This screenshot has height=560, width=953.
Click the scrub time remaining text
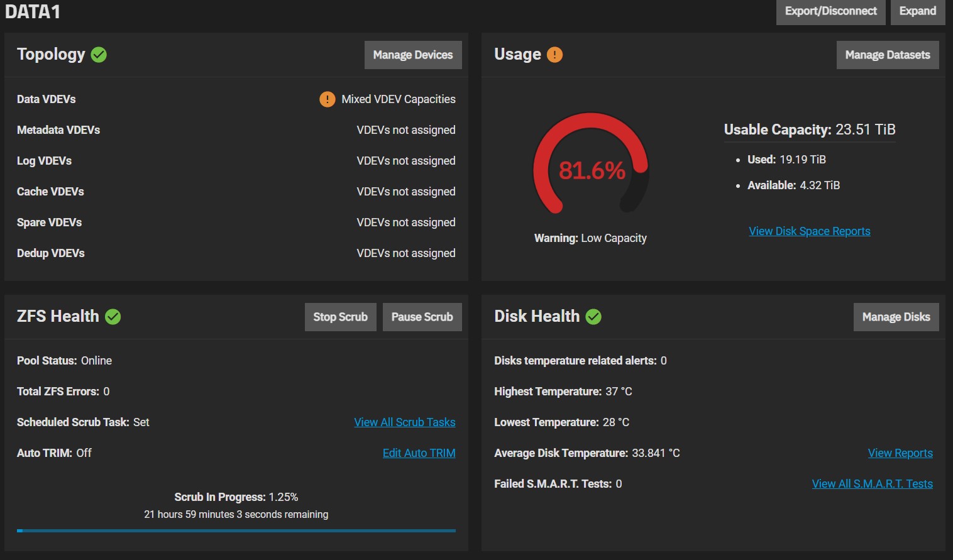[x=236, y=514]
